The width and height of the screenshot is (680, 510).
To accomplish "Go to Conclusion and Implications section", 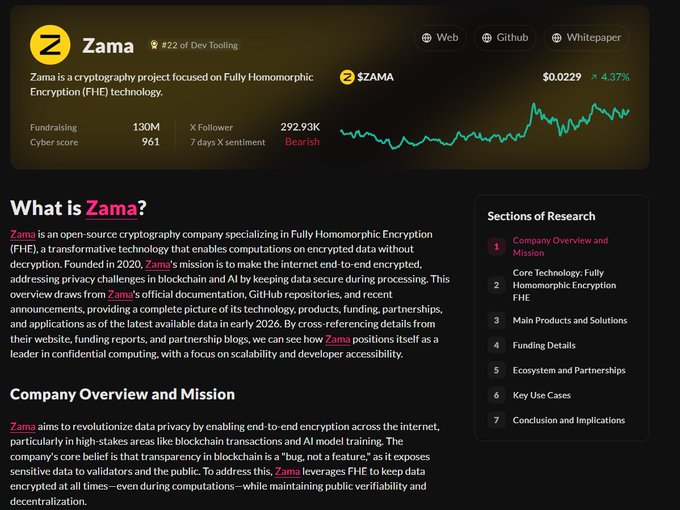I will point(568,420).
